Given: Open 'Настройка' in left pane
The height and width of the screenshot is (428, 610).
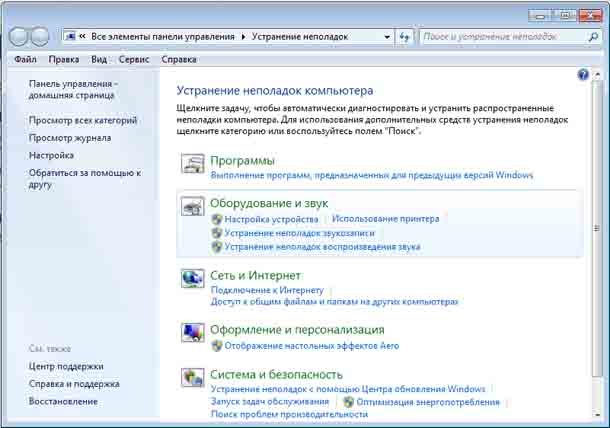Looking at the screenshot, I should pos(51,155).
